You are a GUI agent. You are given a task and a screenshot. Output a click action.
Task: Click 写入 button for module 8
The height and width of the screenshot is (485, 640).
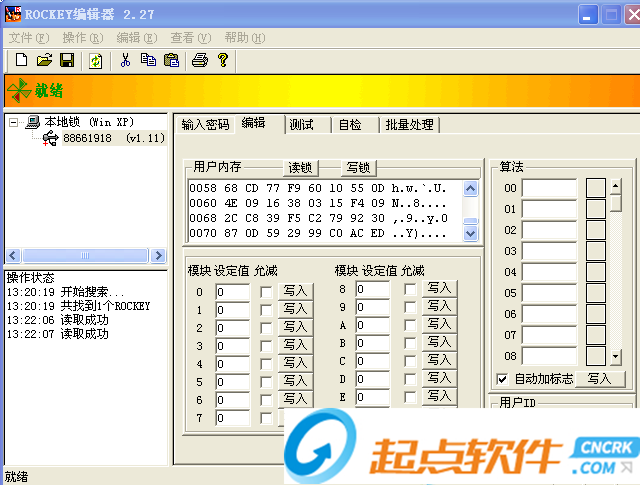click(x=439, y=288)
